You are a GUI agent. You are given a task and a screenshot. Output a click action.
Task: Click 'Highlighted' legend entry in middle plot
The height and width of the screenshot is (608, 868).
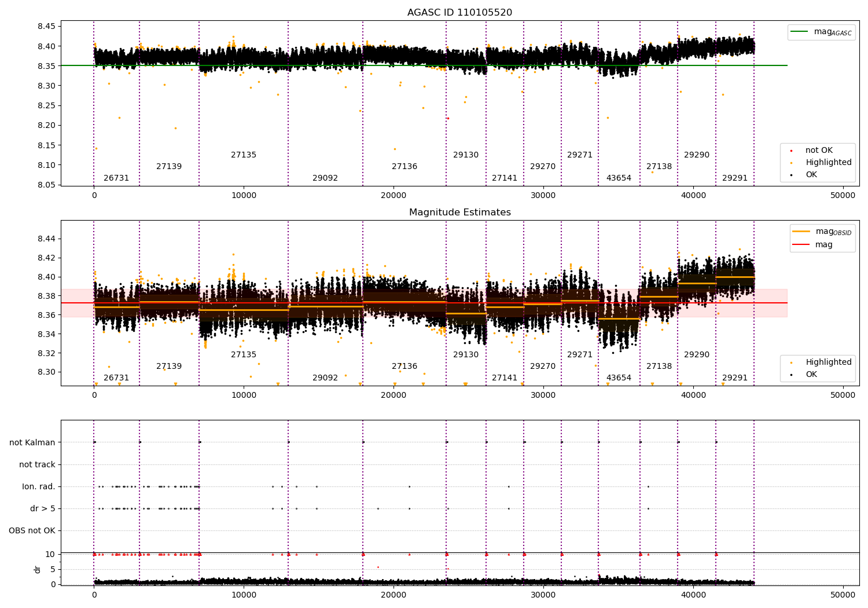coord(821,362)
